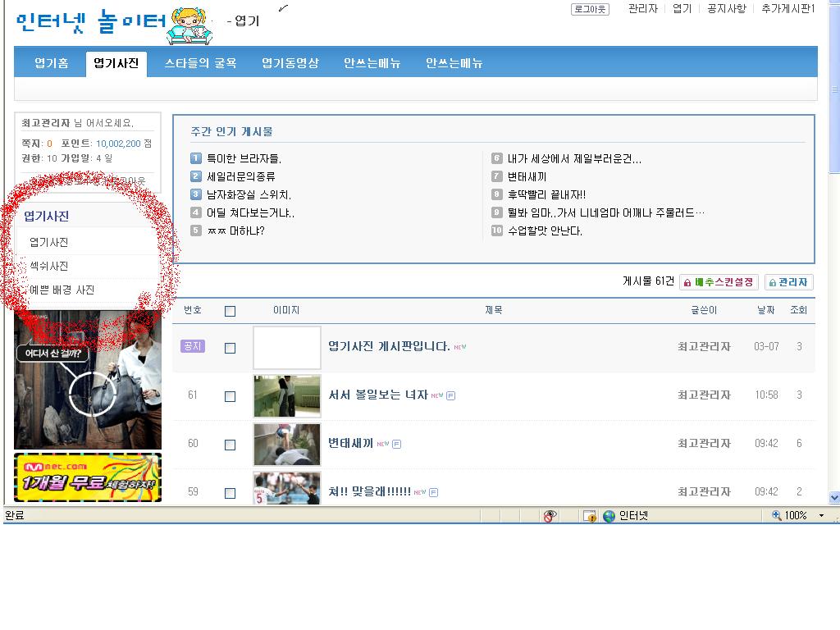Click the privacy report eye icon in status bar
Screen dimensions: 840x630
550,516
